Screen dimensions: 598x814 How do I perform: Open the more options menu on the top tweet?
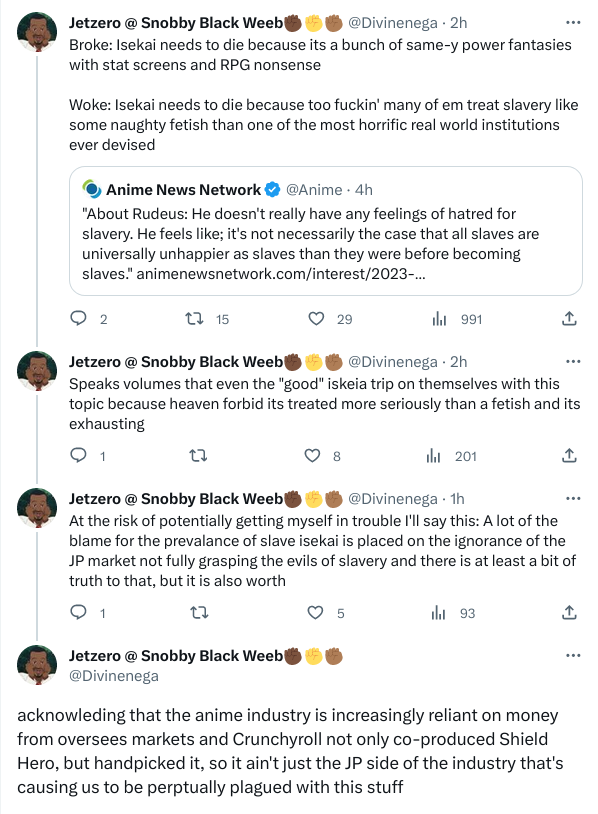pos(574,20)
